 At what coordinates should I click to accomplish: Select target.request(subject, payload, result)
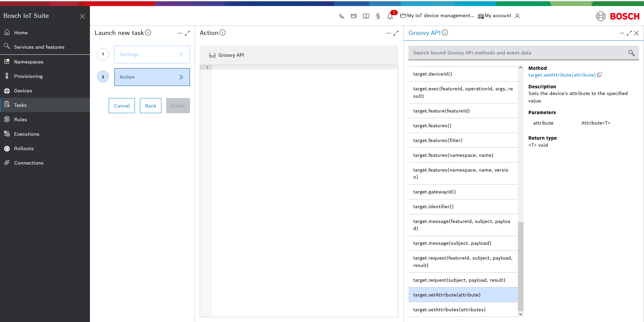point(463,280)
